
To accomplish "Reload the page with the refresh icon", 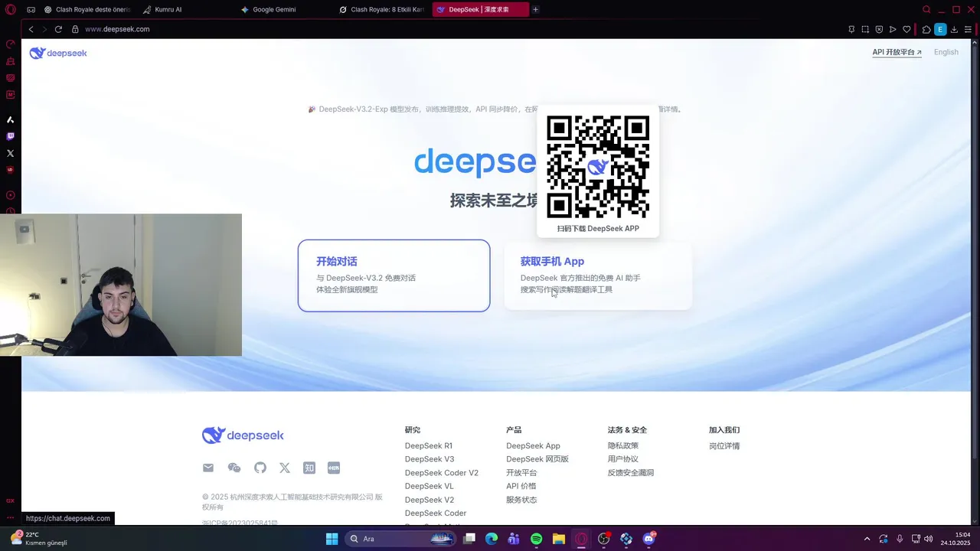I will (x=58, y=29).
